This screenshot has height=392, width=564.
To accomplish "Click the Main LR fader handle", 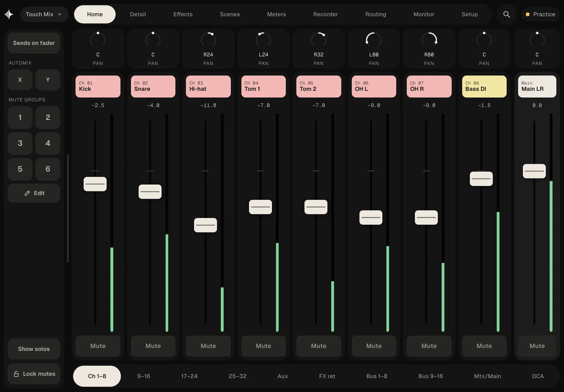I will (x=534, y=171).
